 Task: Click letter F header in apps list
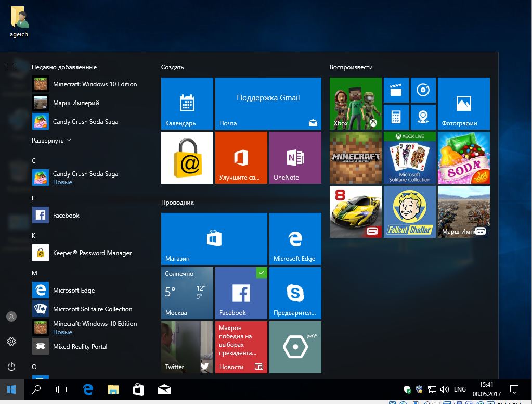[33, 198]
